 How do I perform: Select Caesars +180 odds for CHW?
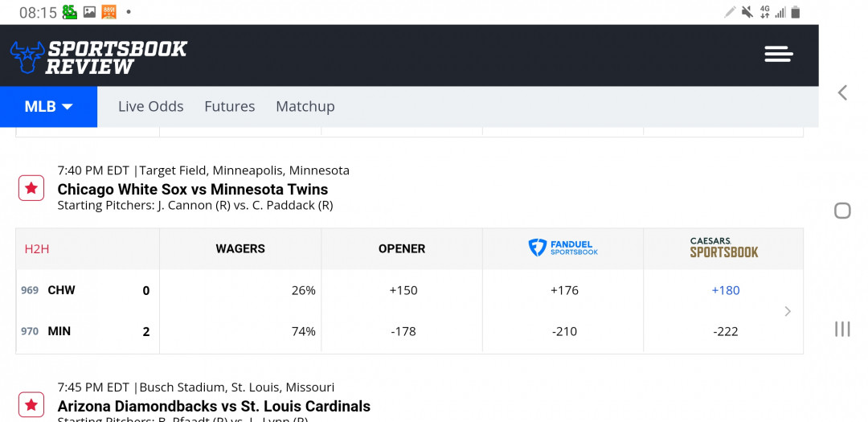[x=725, y=290]
